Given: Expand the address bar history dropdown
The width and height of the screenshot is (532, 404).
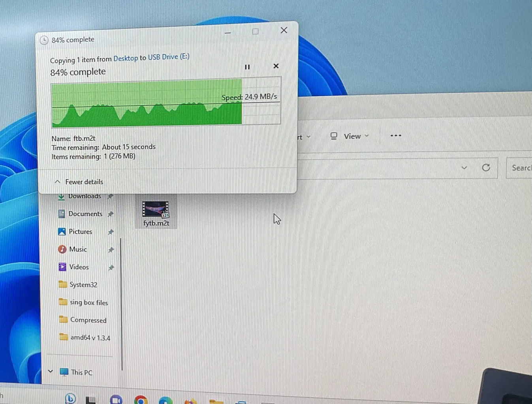Looking at the screenshot, I should click(464, 168).
